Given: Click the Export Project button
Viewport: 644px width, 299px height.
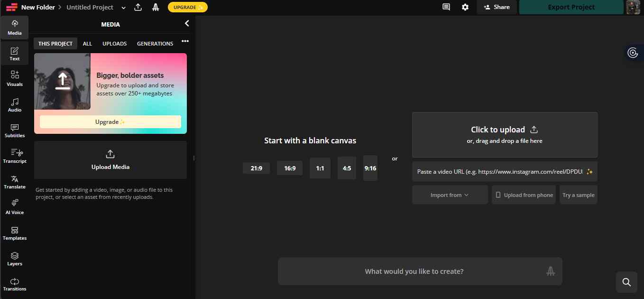Looking at the screenshot, I should coord(571,7).
